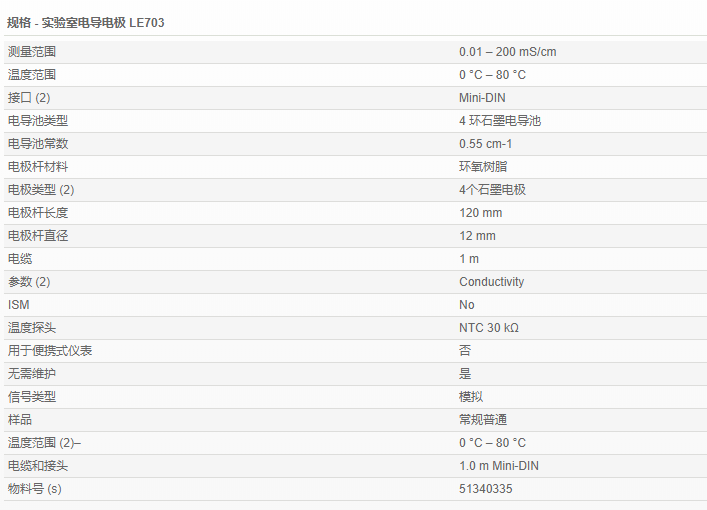Click the '电导池类型' row label
Image resolution: width=707 pixels, height=510 pixels.
coord(38,121)
